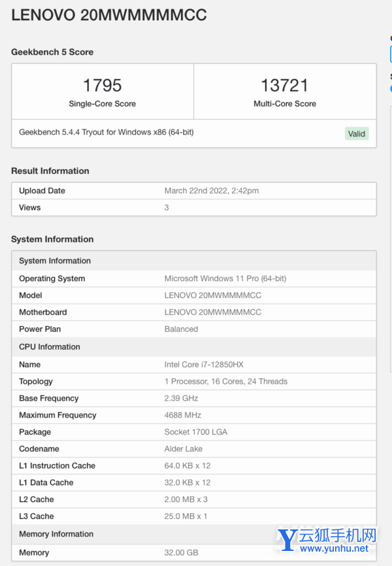Click the LENOVO 20MWMMMMCC page title

[x=109, y=16]
